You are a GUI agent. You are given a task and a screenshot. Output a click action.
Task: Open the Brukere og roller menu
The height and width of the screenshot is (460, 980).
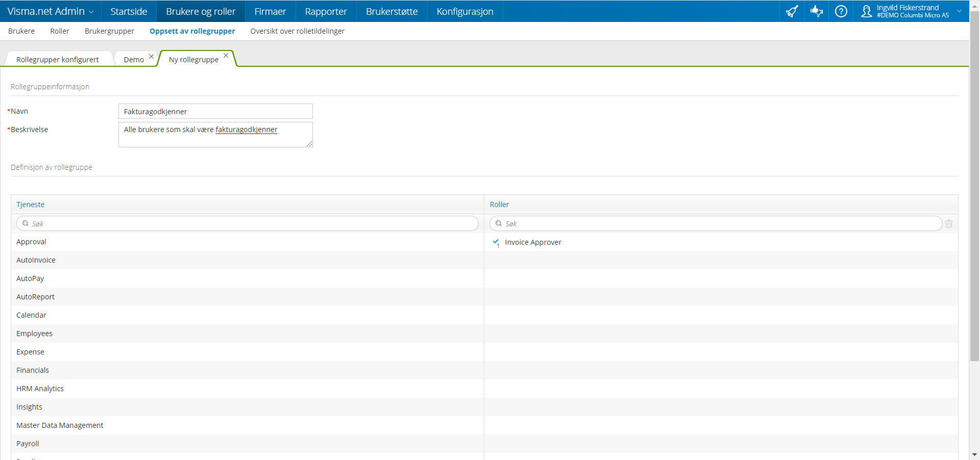tap(201, 11)
